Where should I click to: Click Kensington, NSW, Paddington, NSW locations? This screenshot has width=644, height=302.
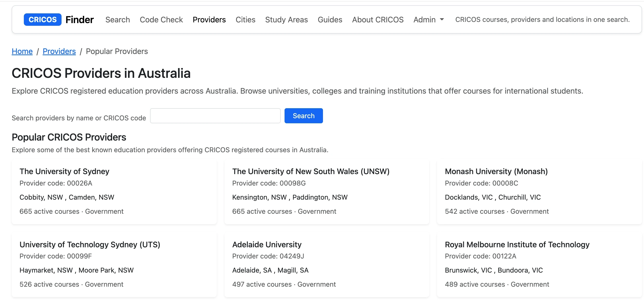[x=290, y=197]
